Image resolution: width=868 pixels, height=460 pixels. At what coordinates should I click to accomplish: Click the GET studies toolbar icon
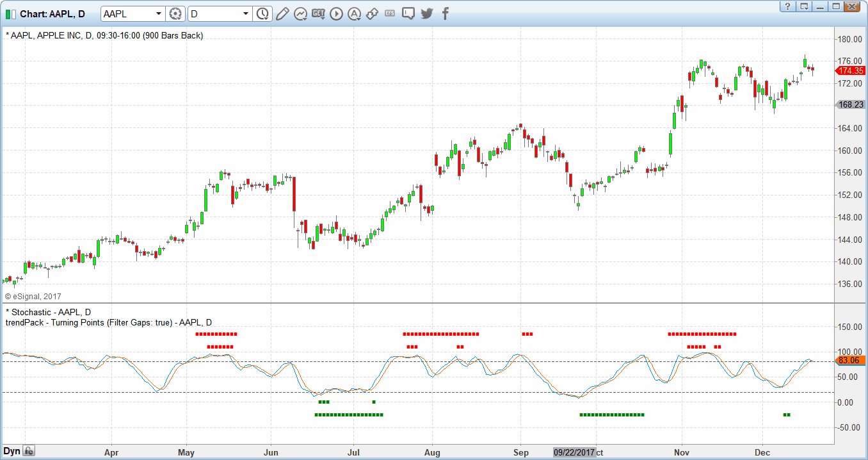(319, 13)
